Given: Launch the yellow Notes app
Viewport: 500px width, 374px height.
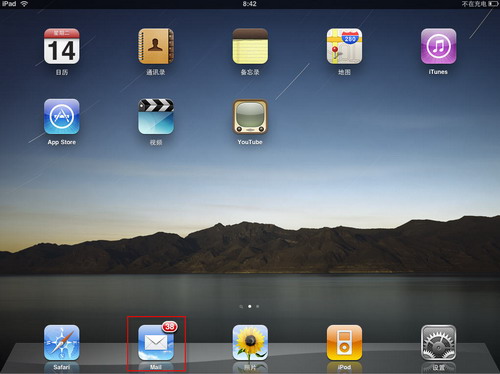Looking at the screenshot, I should click(x=250, y=46).
